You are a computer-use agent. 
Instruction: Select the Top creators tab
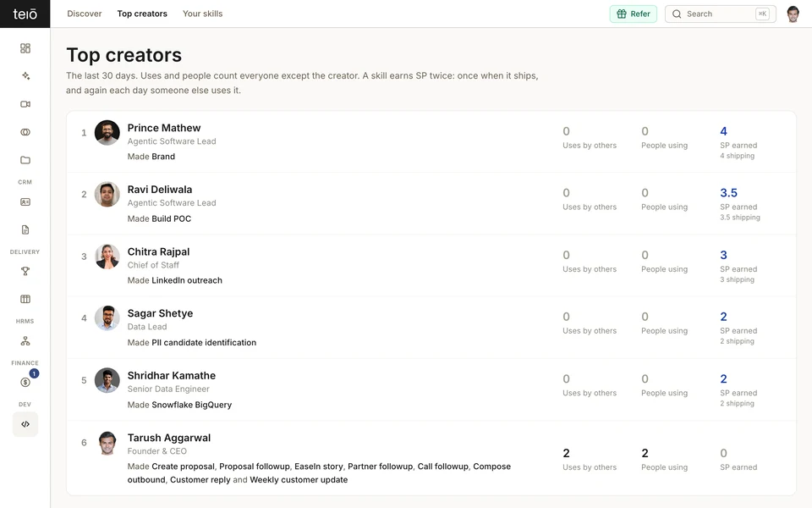click(x=142, y=14)
